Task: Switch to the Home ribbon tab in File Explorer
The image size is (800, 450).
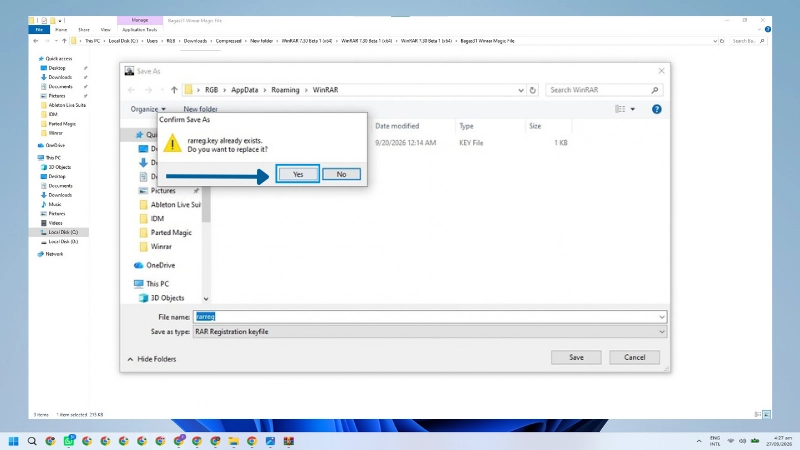Action: 61,30
